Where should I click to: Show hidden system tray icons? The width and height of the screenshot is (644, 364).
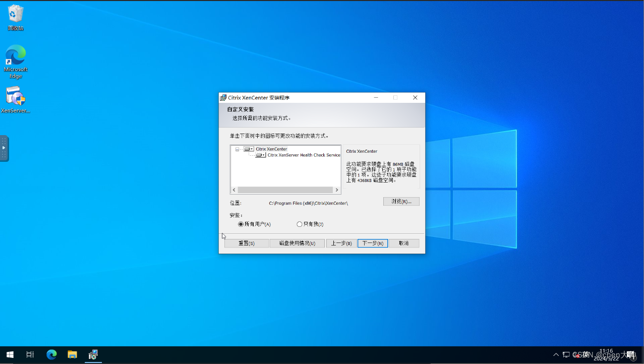(556, 355)
